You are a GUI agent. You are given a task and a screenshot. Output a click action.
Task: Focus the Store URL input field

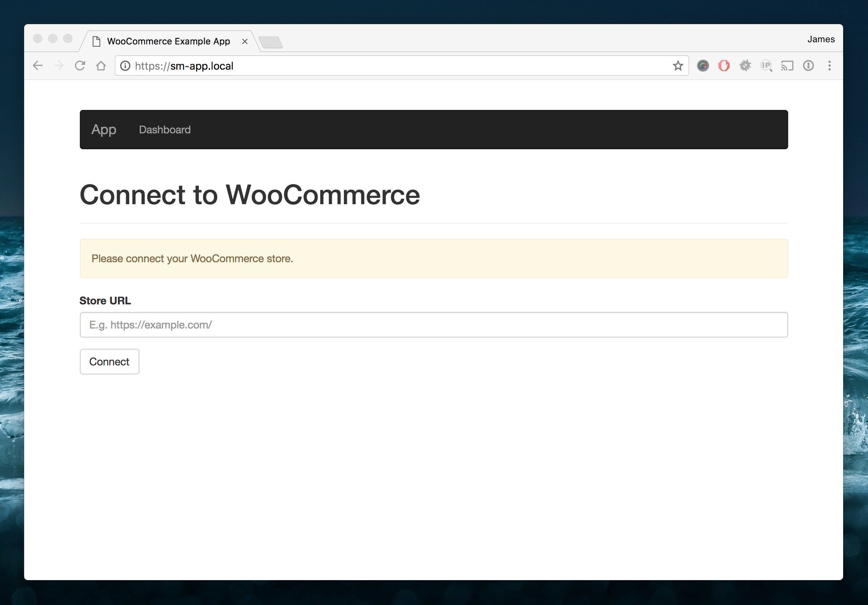(x=434, y=325)
